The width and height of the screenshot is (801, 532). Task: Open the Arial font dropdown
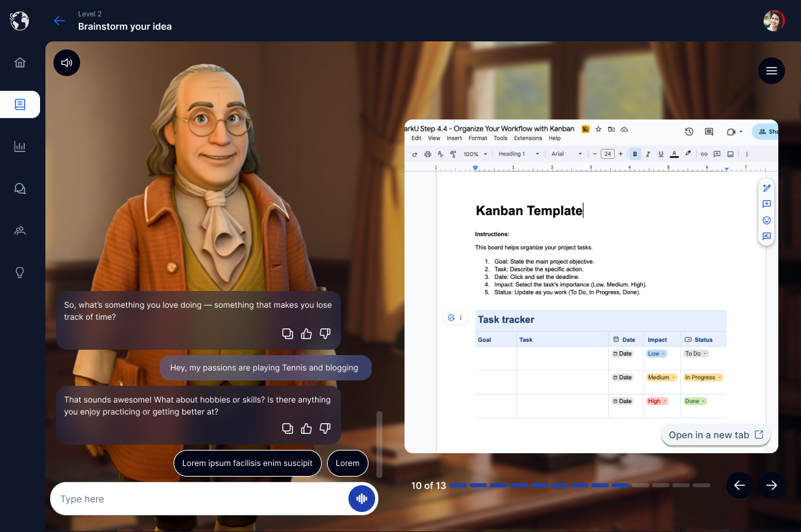pos(567,154)
